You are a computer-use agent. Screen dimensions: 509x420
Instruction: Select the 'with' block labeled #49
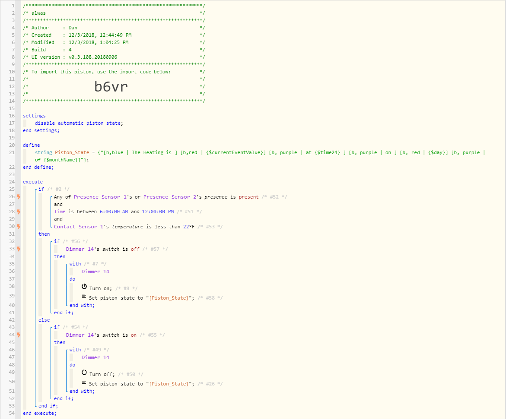pos(75,350)
